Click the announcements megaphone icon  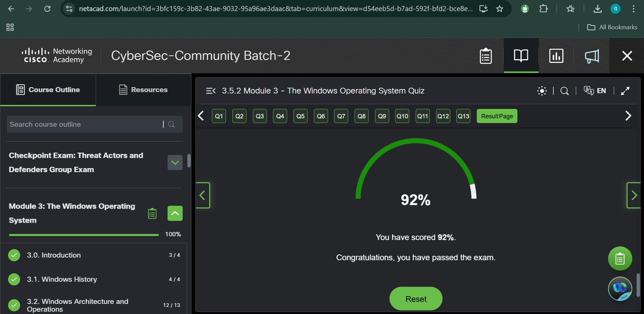tap(591, 55)
